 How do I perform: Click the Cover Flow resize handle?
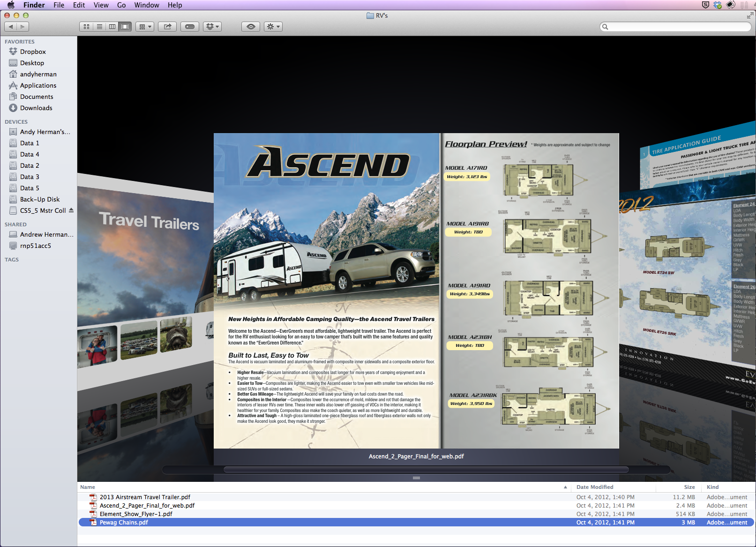[416, 478]
